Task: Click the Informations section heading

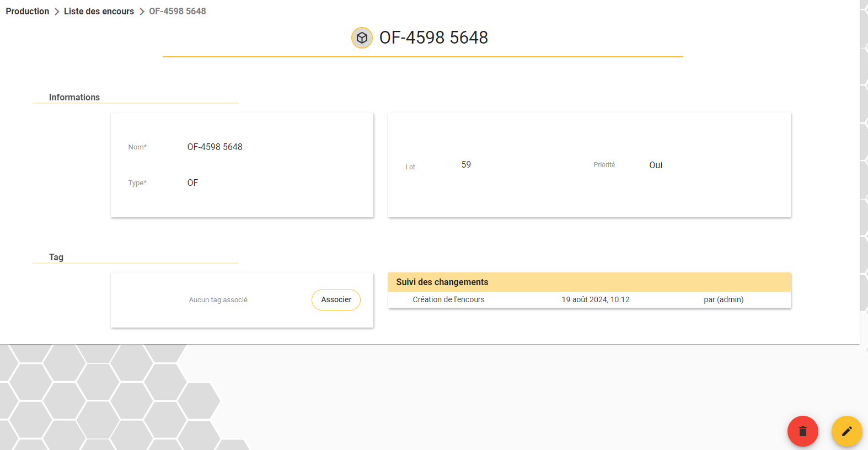Action: click(x=74, y=97)
